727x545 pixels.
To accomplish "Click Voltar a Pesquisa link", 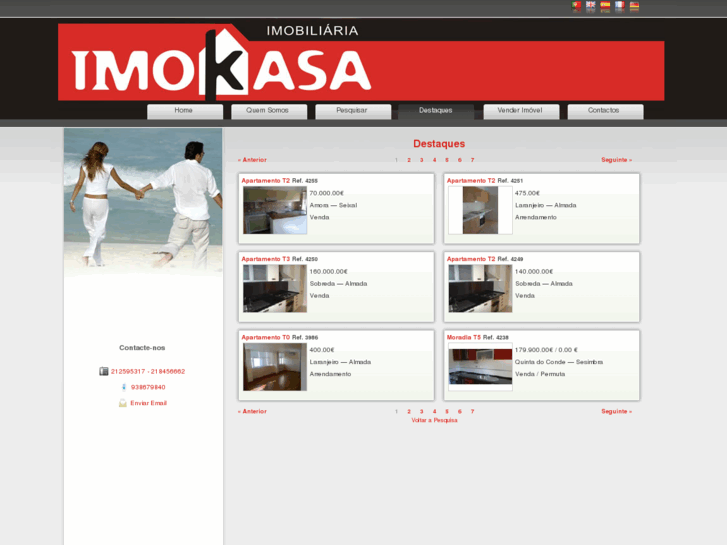I will (434, 420).
